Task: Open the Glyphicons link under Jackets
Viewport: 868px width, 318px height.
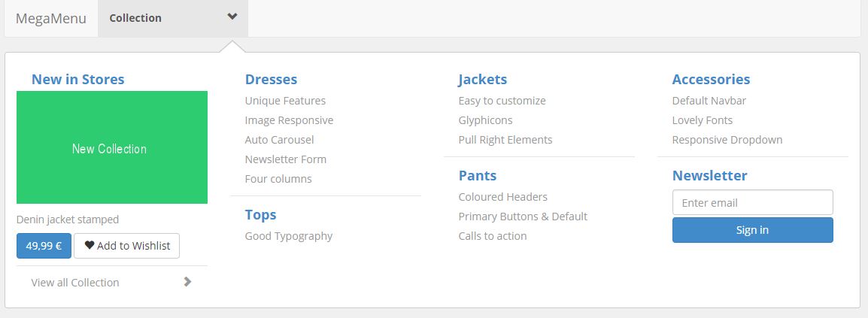Action: click(485, 120)
